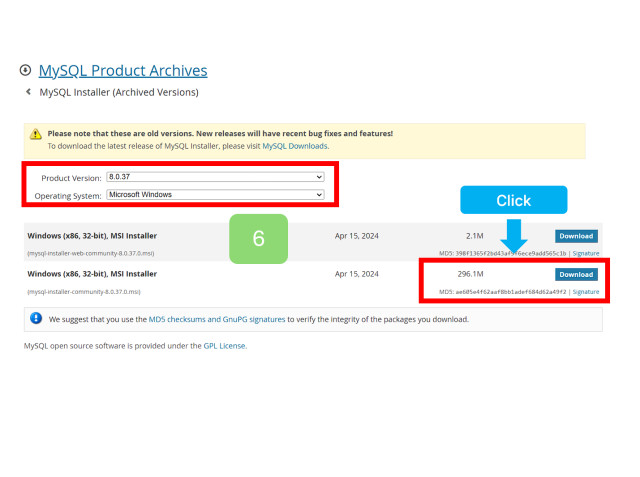The width and height of the screenshot is (640, 477).
Task: Select the 2.1M file size text
Action: coord(474,236)
